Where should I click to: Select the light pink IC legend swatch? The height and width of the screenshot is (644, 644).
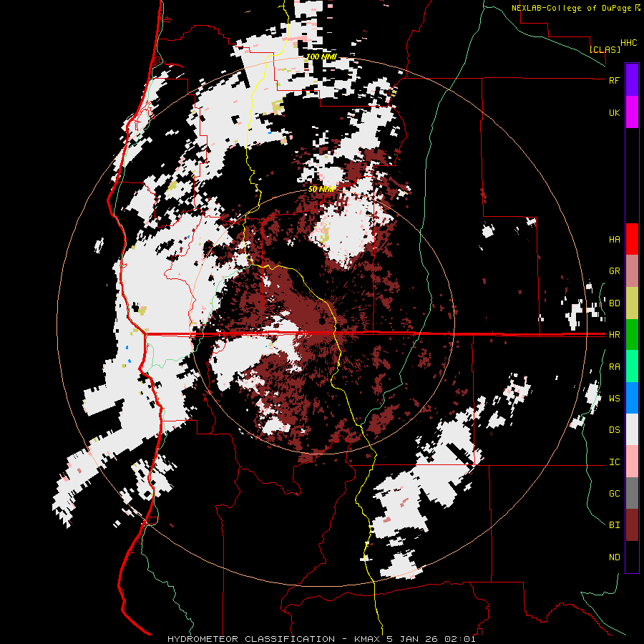(632, 462)
